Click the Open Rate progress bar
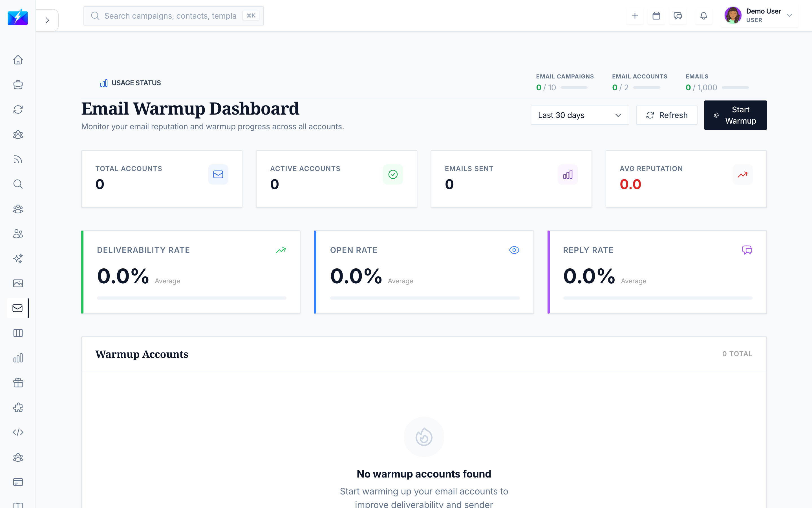Image resolution: width=812 pixels, height=508 pixels. coord(425,298)
